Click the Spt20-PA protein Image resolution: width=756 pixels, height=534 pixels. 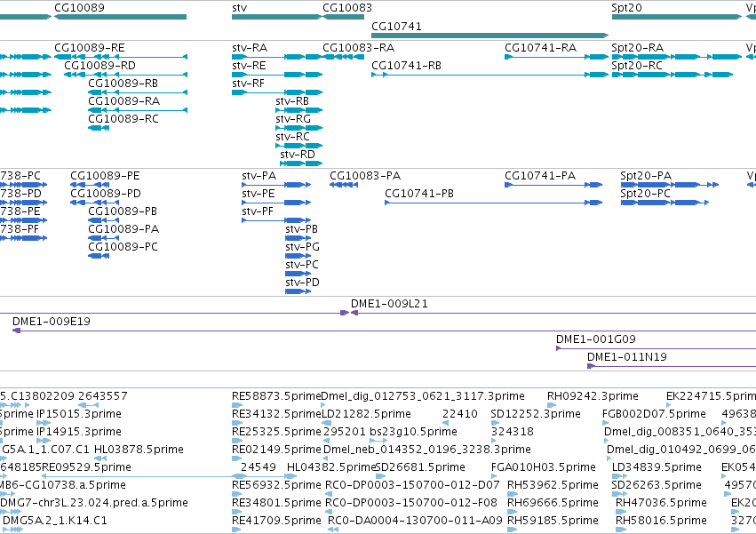coord(670,185)
